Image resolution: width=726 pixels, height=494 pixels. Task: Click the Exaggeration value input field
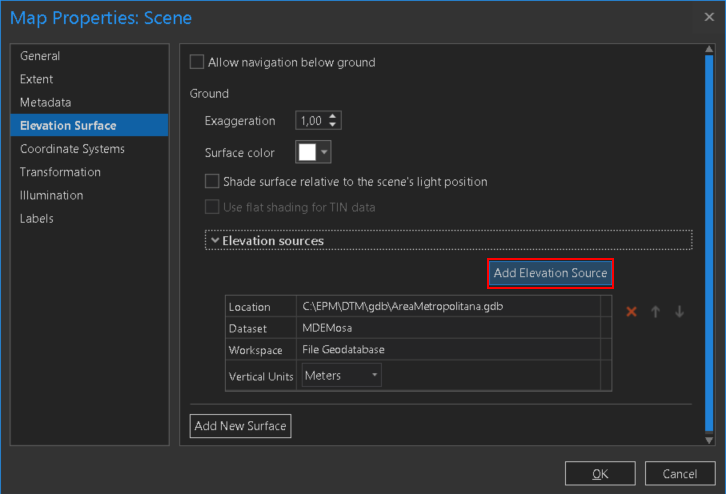(x=311, y=121)
